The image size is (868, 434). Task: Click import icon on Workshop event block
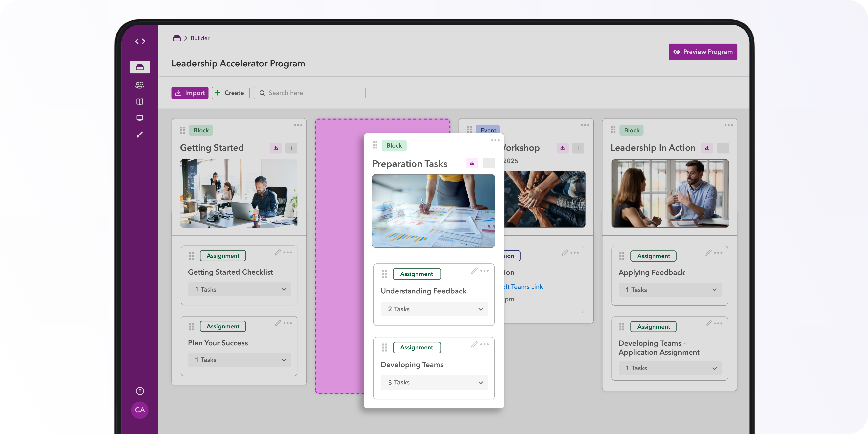point(562,148)
